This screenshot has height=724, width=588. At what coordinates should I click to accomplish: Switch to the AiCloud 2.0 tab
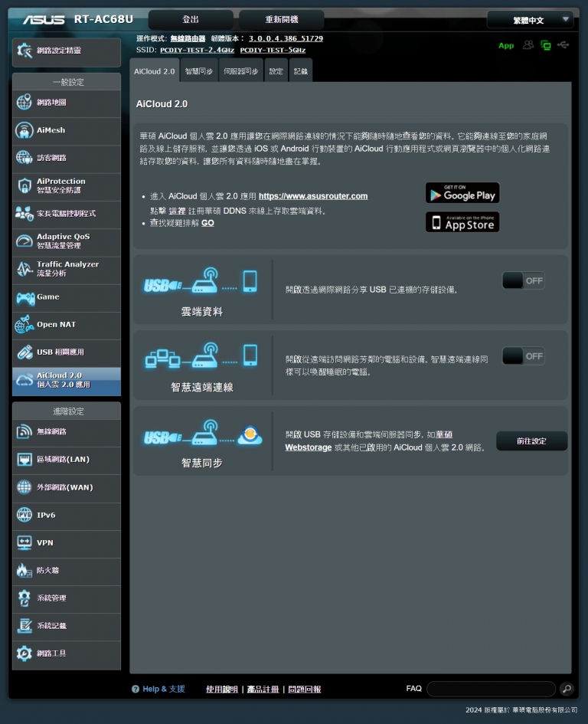coord(155,71)
